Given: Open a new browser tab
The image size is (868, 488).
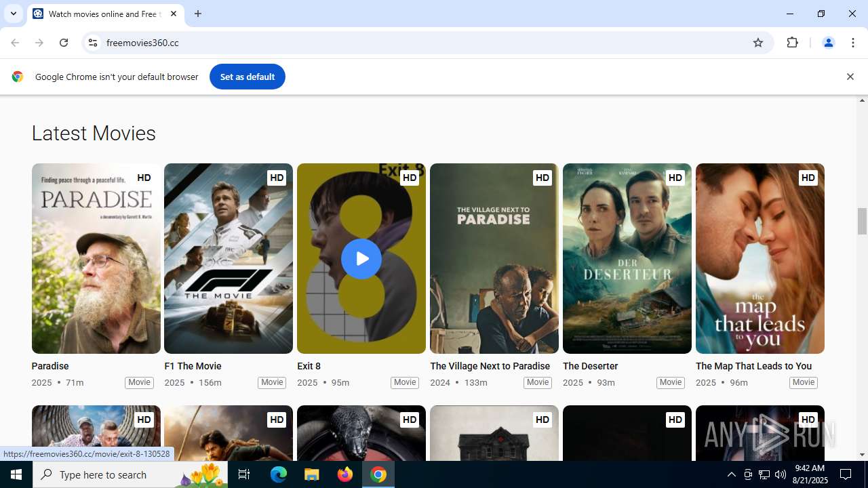Looking at the screenshot, I should click(198, 14).
